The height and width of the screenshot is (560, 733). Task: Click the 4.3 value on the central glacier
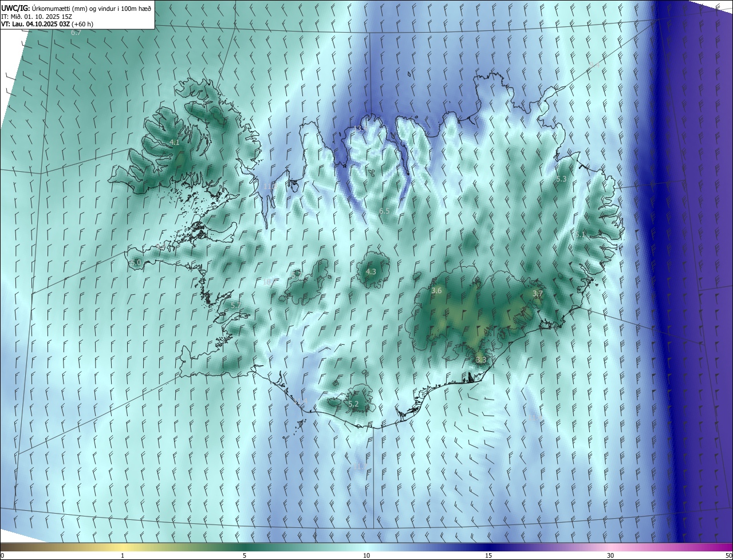(371, 271)
